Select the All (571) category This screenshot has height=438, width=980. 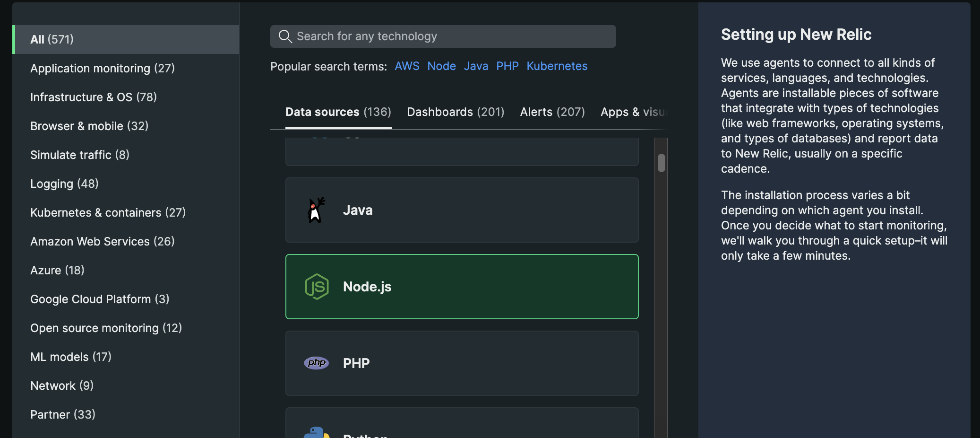[x=126, y=39]
